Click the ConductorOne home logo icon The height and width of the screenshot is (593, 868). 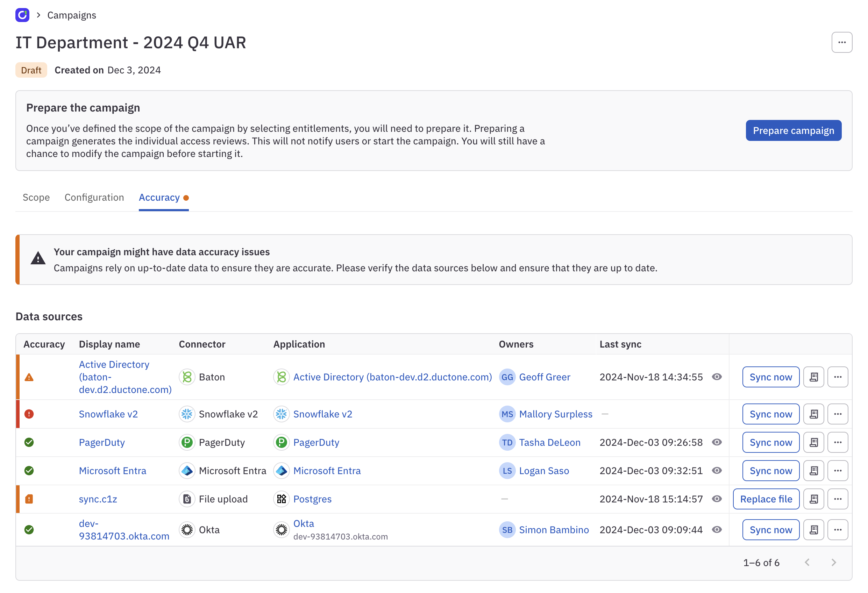(x=22, y=15)
